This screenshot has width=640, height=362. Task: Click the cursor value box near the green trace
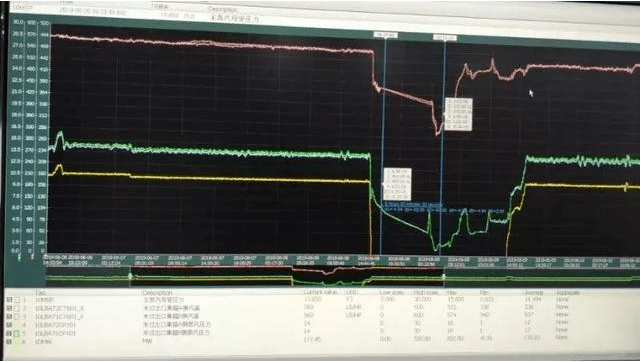(x=397, y=184)
